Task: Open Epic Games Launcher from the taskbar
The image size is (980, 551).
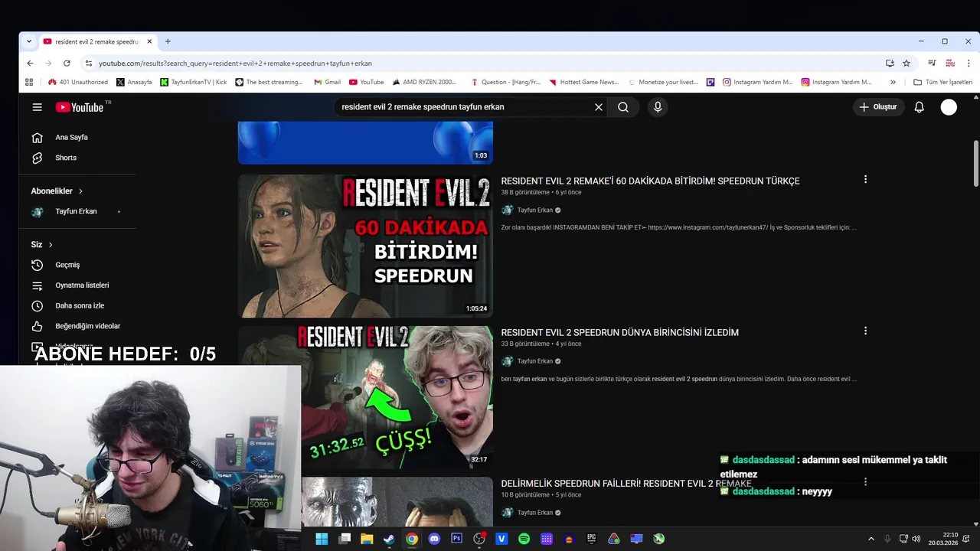Action: [x=591, y=539]
